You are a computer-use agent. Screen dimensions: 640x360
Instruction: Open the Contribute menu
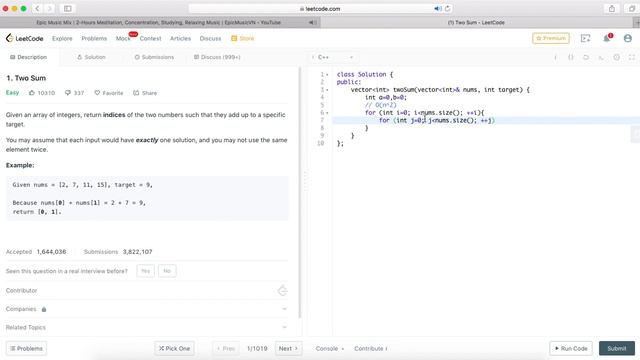click(x=371, y=349)
